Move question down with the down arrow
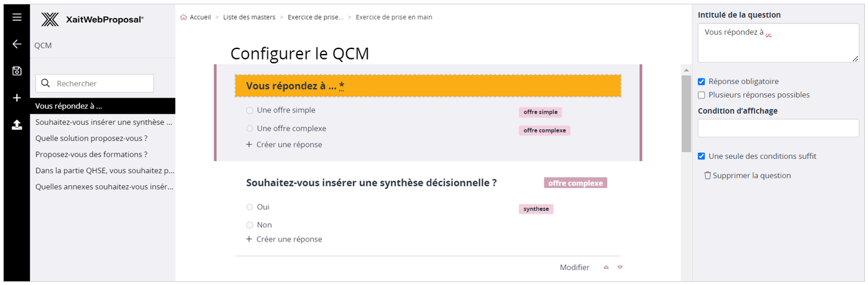This screenshot has height=285, width=868. 620,268
